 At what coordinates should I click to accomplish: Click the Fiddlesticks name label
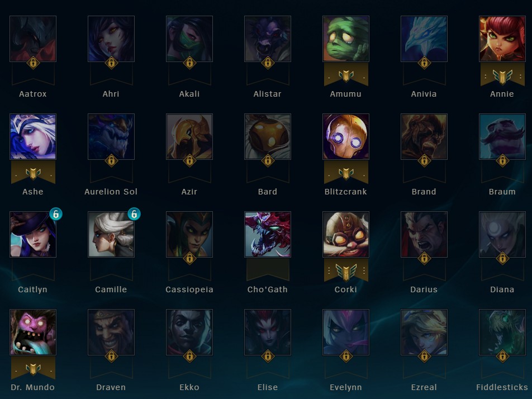click(502, 387)
